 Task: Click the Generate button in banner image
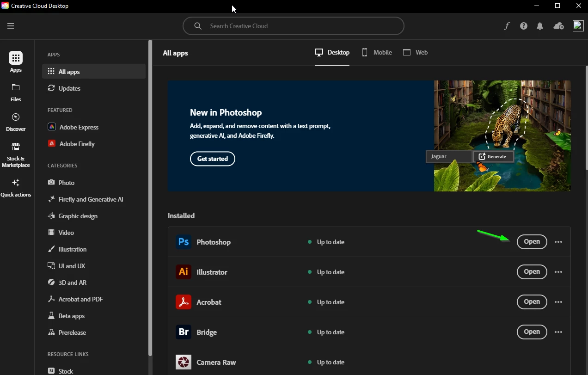pyautogui.click(x=493, y=156)
